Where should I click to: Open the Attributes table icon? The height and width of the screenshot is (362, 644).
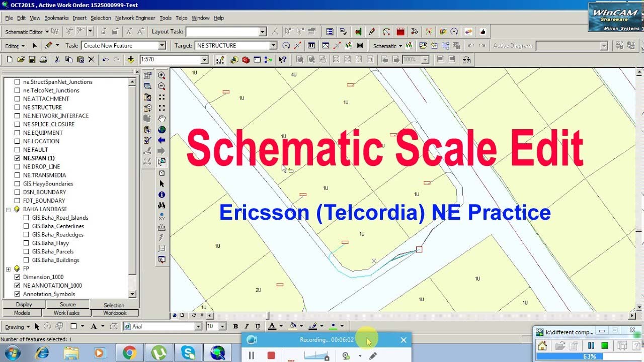[311, 45]
